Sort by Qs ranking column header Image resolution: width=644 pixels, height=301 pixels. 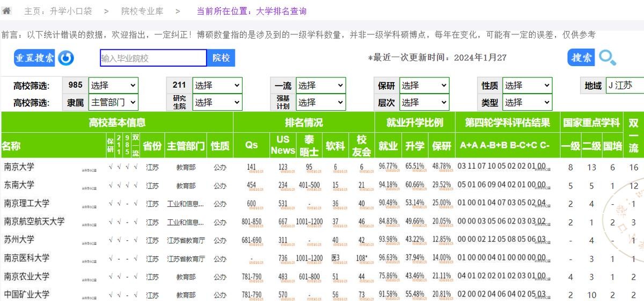click(251, 145)
